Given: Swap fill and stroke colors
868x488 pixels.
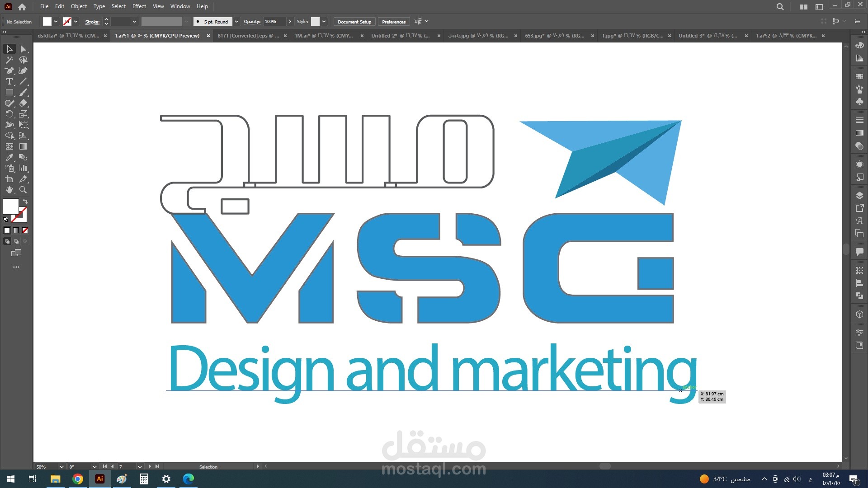Looking at the screenshot, I should 25,202.
